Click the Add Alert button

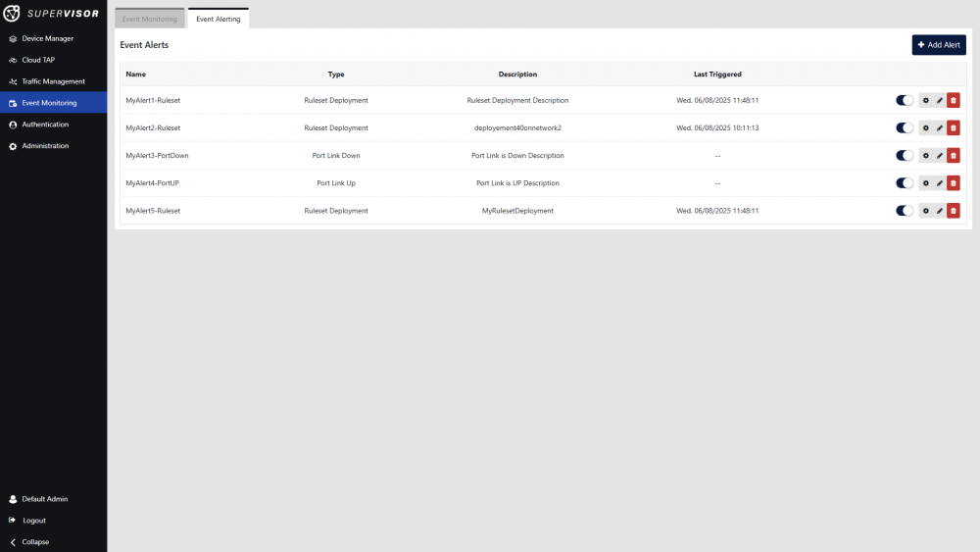(938, 45)
